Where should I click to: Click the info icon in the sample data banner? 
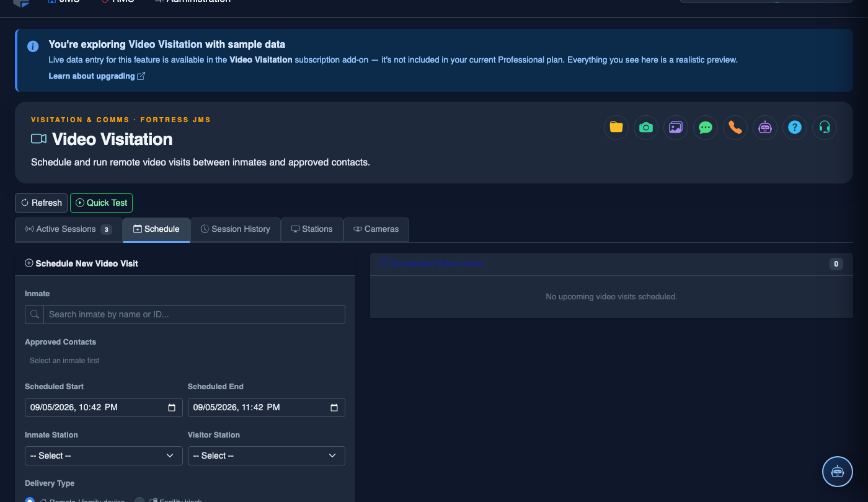33,46
